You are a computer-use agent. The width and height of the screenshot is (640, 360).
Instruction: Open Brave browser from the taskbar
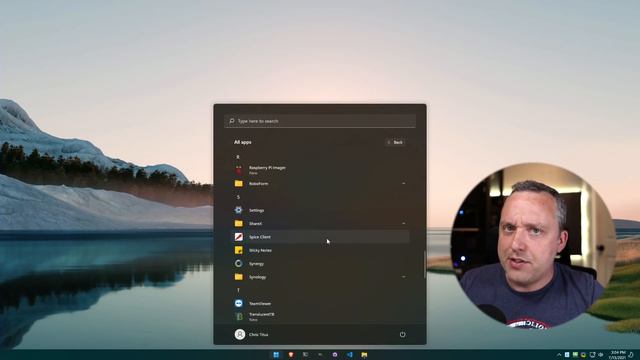[x=291, y=355]
